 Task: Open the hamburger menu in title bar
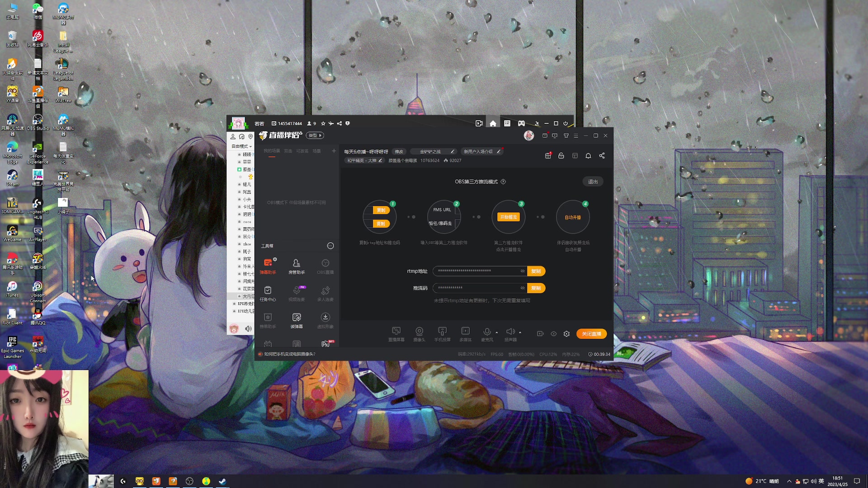576,136
